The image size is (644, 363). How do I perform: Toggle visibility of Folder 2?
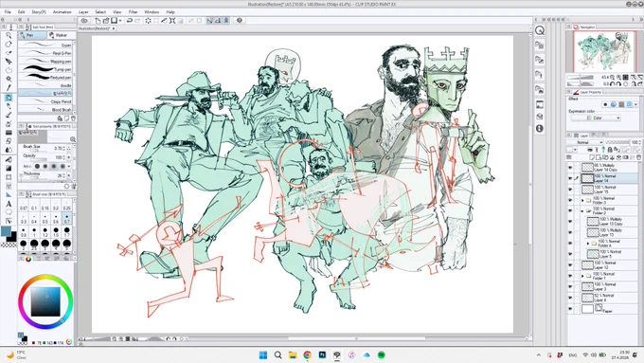click(570, 211)
